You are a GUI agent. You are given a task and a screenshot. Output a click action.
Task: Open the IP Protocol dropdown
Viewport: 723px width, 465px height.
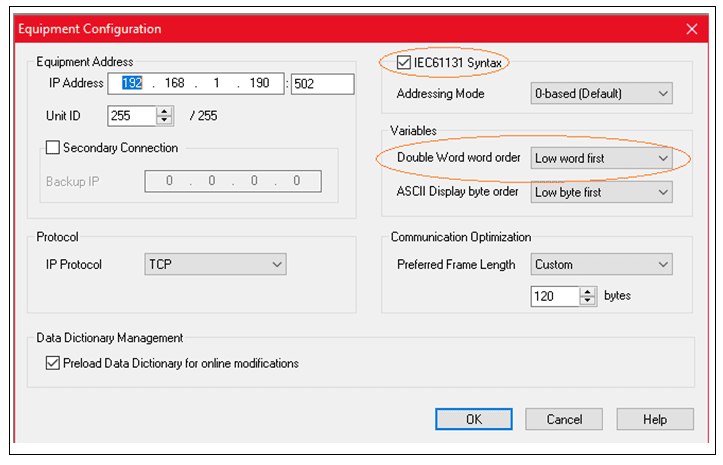pyautogui.click(x=215, y=264)
